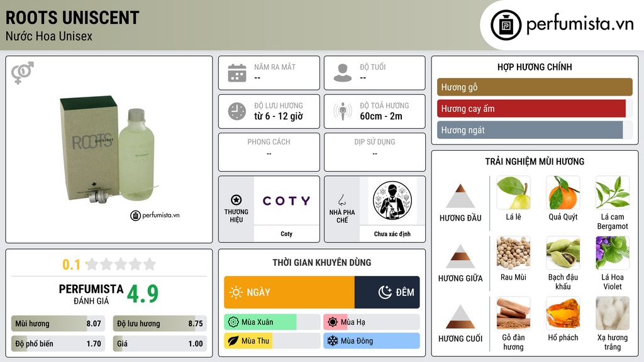Click the Hương ngát accord bar
Screen dimensions: 644x362
535,129
